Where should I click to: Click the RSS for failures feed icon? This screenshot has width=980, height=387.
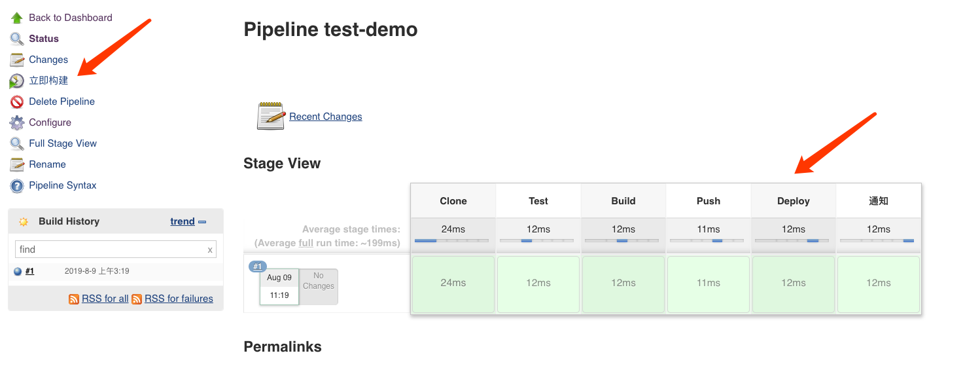[137, 299]
